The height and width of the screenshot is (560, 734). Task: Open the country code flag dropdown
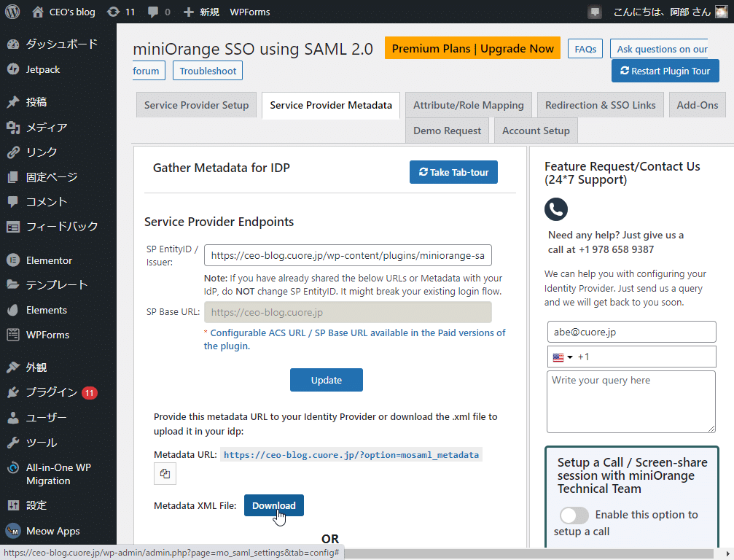[562, 357]
